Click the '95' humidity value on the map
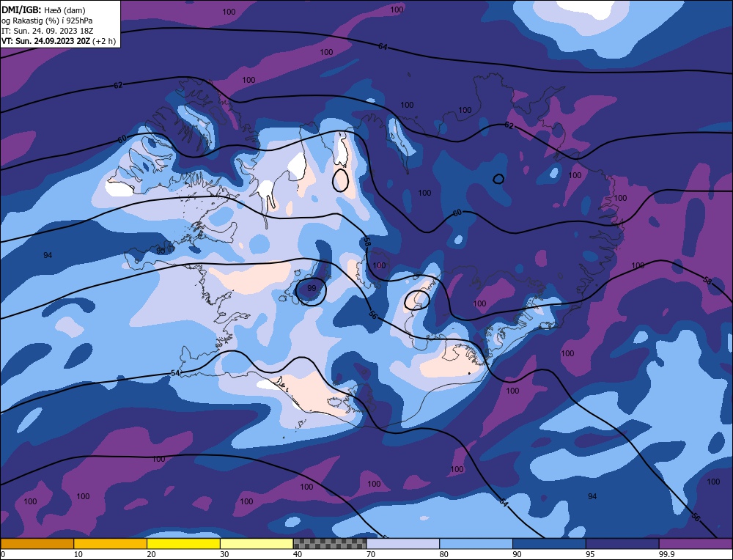 click(x=161, y=251)
